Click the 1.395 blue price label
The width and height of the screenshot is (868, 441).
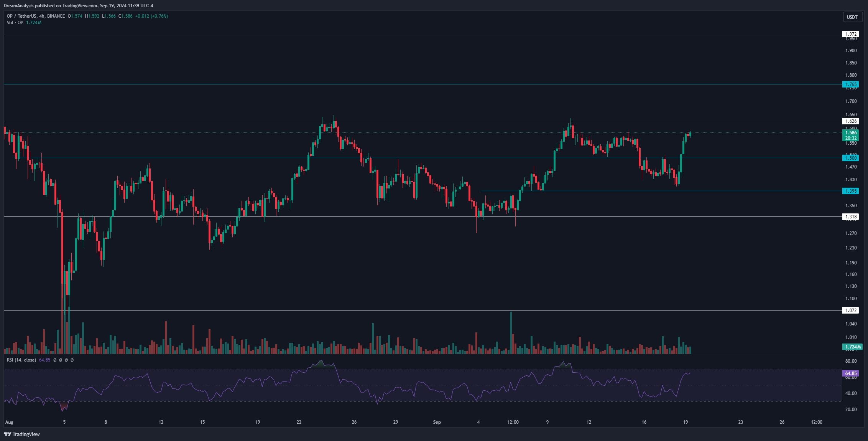coord(850,191)
